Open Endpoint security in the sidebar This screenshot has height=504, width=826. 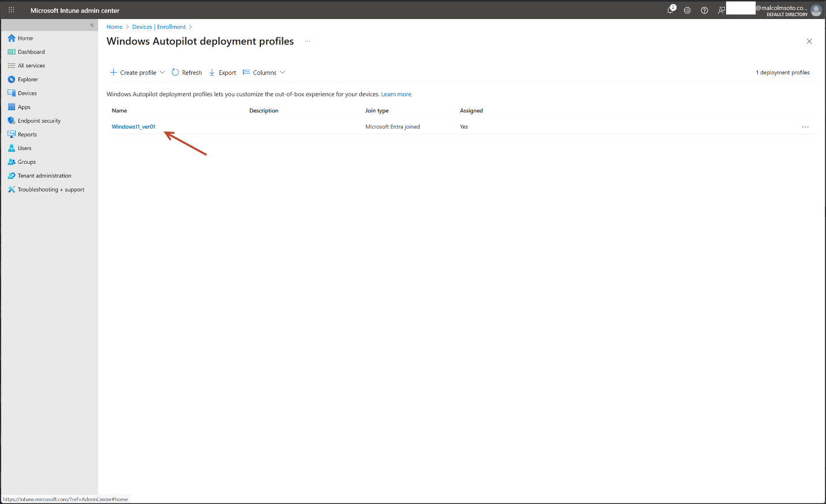(39, 121)
